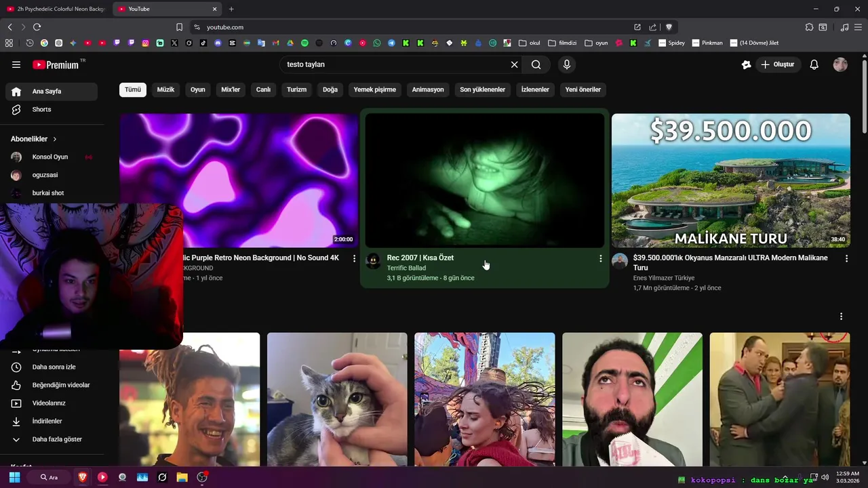
Task: Open the YouTube guide hamburger menu
Action: tap(16, 64)
